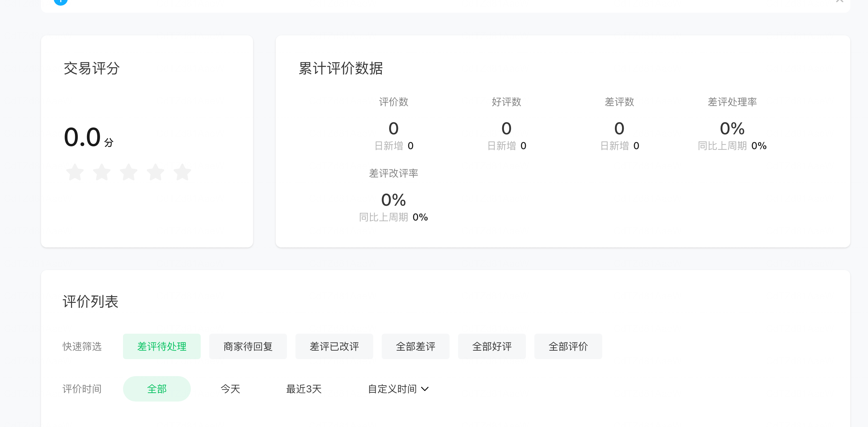
Task: Click the third rating star
Action: tap(129, 172)
